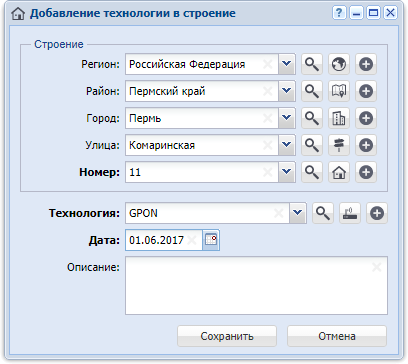Screen dimensions: 408x364
Task: Click the search magnifier in the Регион row
Action: point(312,64)
